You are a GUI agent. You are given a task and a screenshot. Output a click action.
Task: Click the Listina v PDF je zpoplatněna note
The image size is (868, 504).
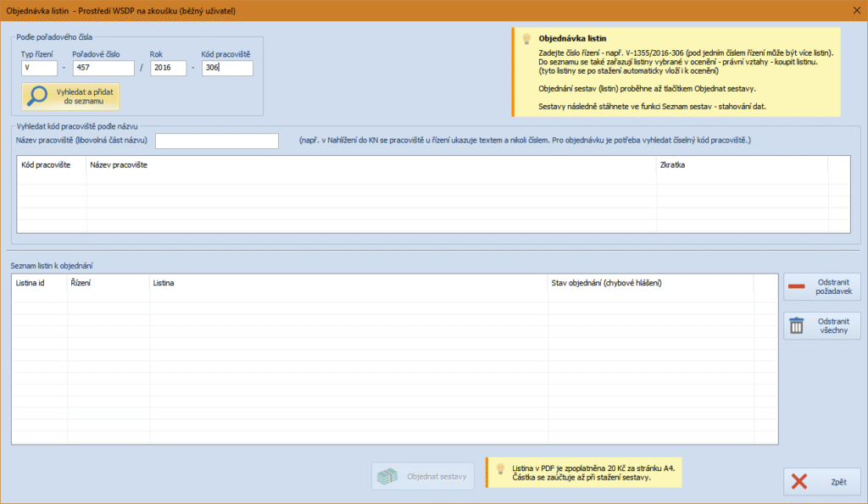click(x=593, y=473)
